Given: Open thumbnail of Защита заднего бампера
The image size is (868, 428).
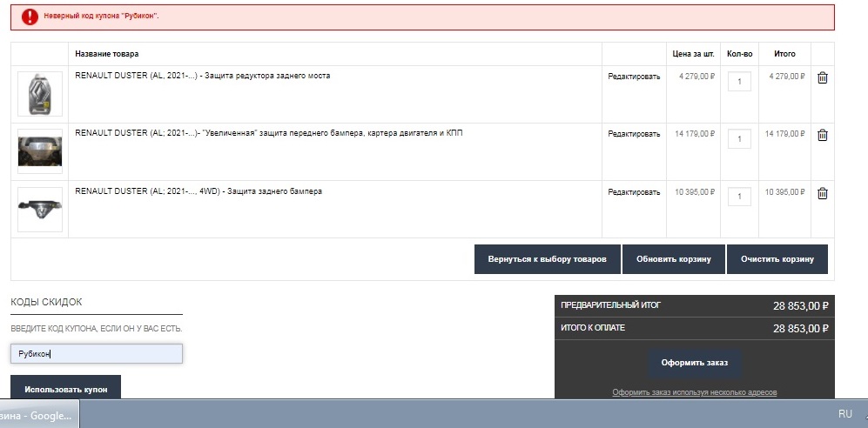Looking at the screenshot, I should tap(40, 210).
